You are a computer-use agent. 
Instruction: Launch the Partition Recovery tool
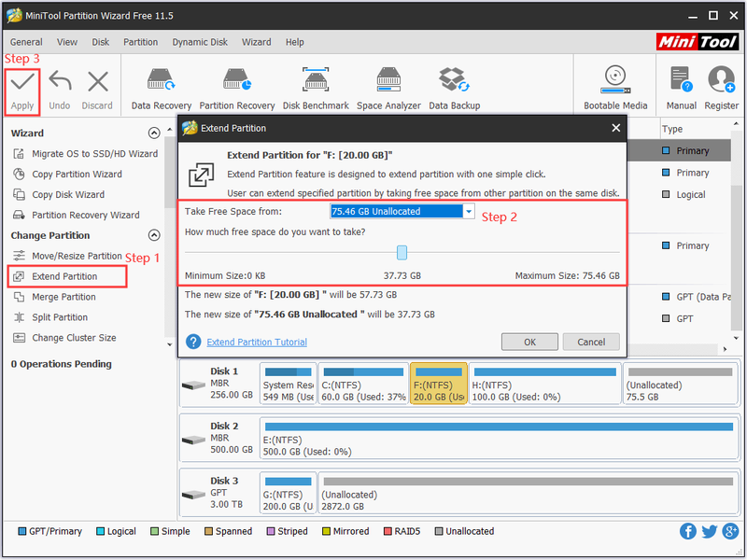pyautogui.click(x=237, y=80)
